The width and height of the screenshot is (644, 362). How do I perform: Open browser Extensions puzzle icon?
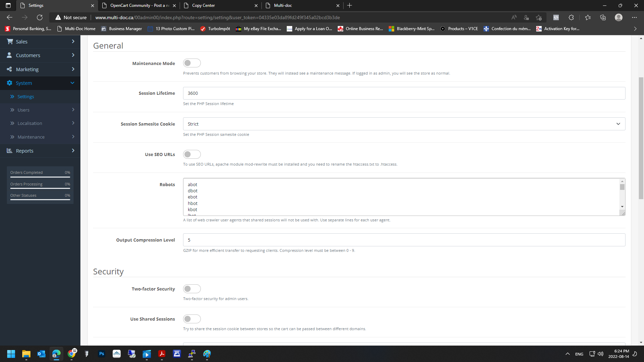click(571, 17)
